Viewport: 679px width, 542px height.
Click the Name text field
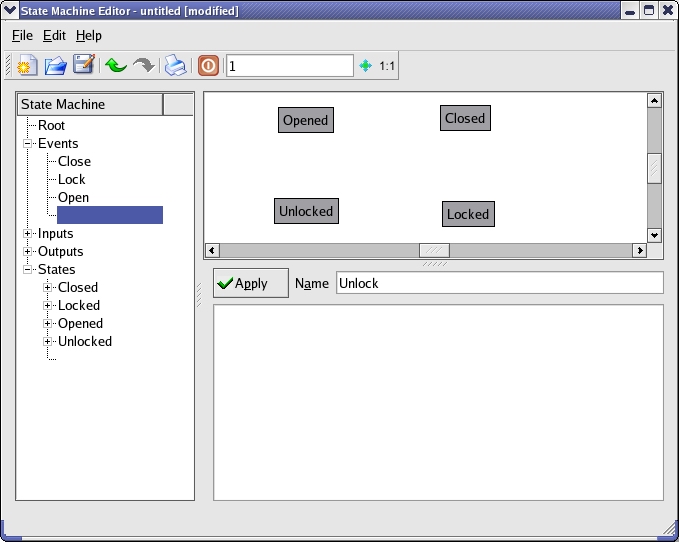point(499,283)
